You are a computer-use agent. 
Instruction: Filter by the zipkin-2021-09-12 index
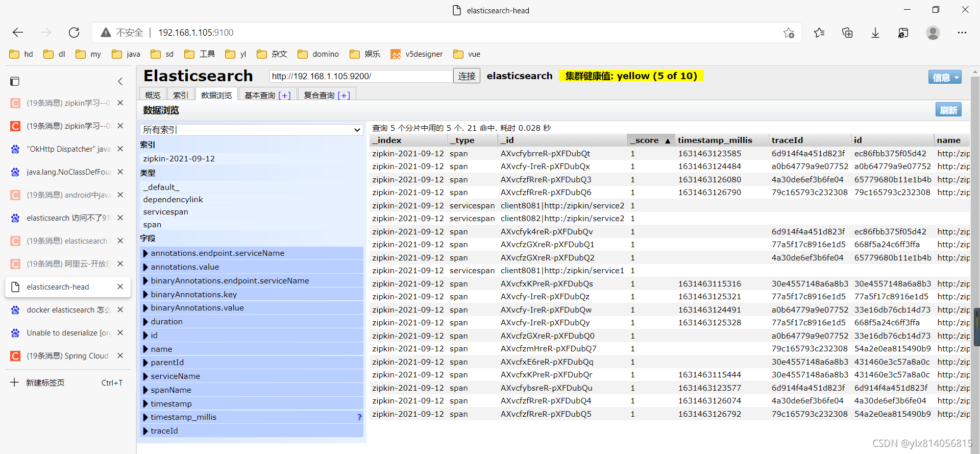(251, 159)
